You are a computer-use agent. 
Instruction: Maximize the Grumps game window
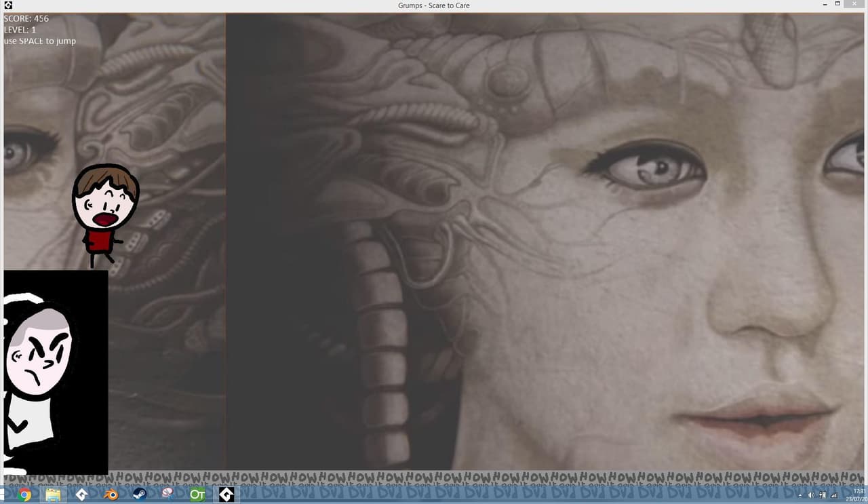[838, 5]
